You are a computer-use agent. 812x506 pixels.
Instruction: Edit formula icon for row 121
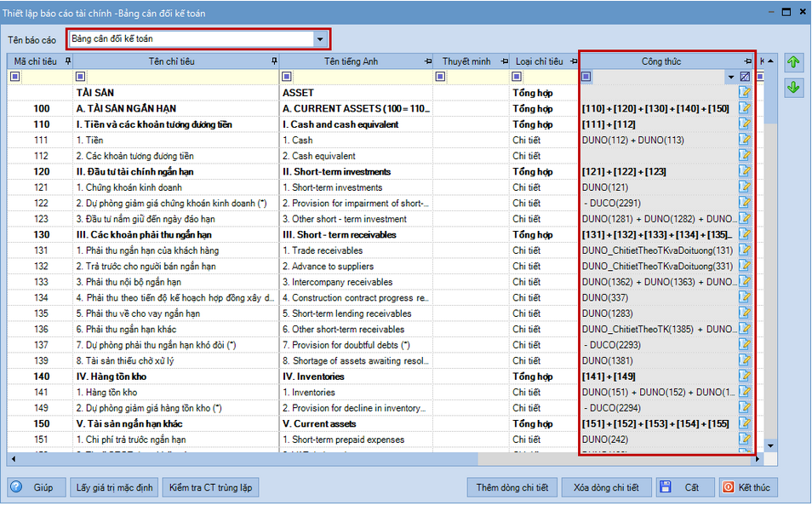pyautogui.click(x=745, y=187)
